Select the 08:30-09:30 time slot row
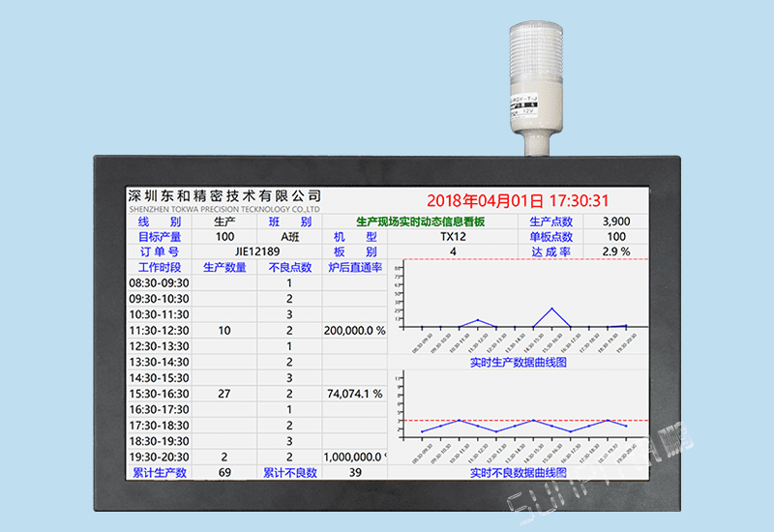Screen dimensions: 774x532 160,283
